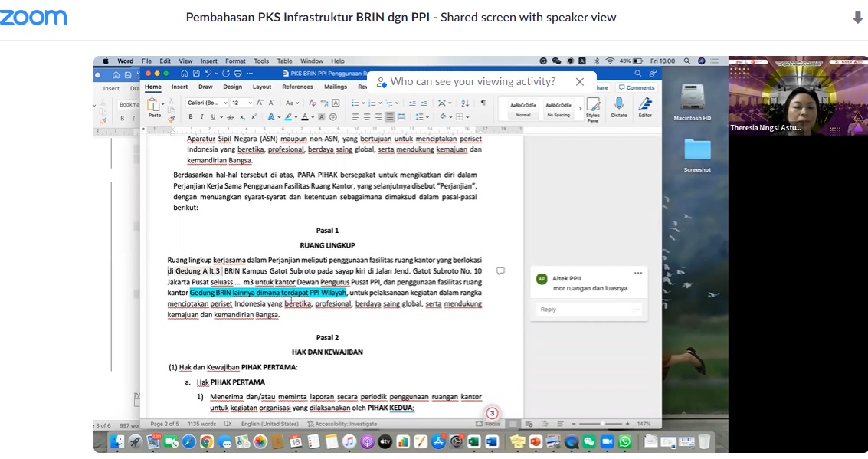Open the Altek PPII comment's three-dot menu
This screenshot has width=868, height=459.
(x=637, y=273)
